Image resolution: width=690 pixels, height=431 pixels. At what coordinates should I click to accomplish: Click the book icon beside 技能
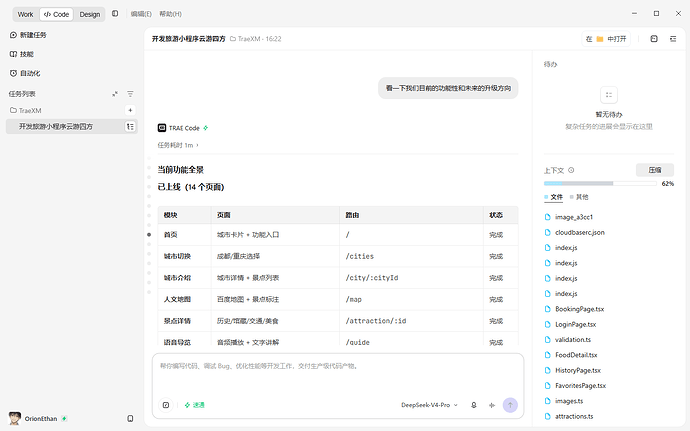pyautogui.click(x=13, y=54)
